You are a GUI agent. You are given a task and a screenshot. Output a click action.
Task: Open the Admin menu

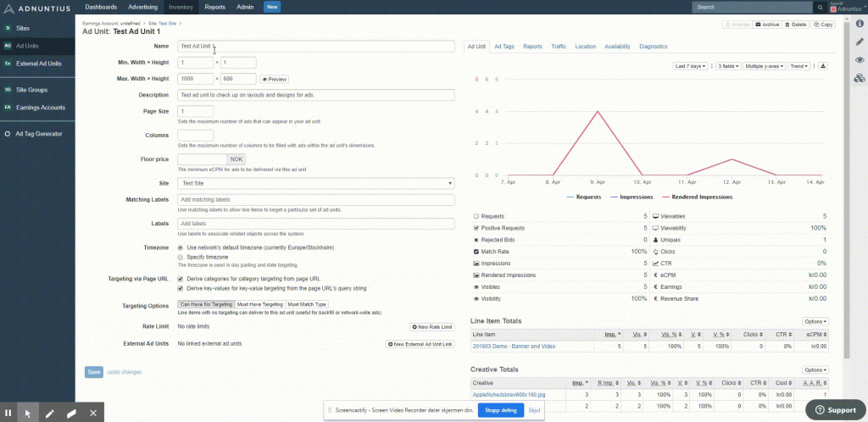click(x=245, y=7)
